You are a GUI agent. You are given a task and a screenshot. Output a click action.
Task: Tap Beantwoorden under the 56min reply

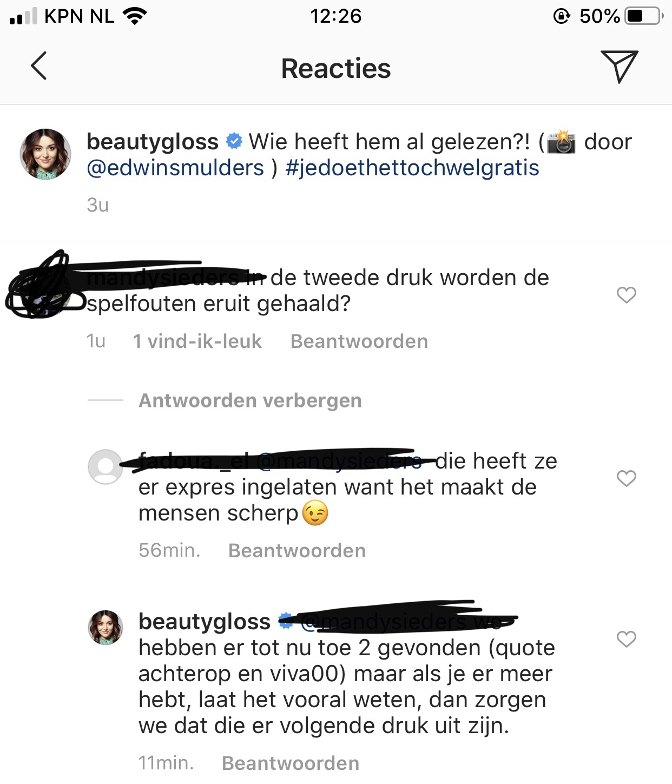pos(297,551)
